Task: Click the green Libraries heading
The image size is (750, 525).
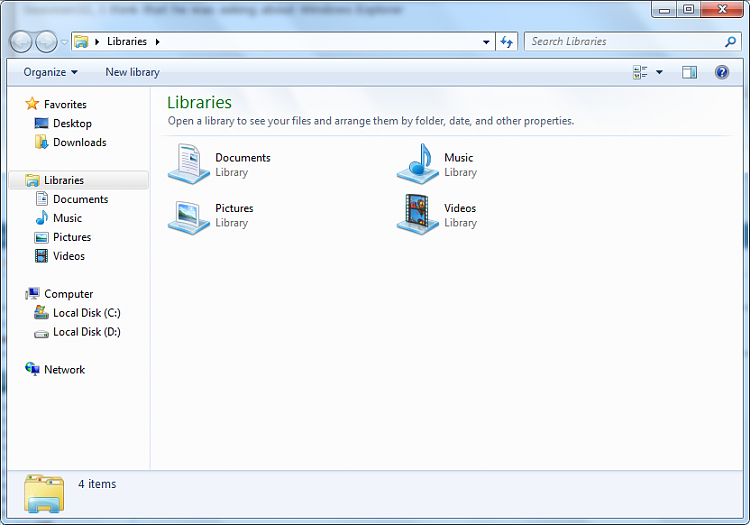Action: click(199, 102)
